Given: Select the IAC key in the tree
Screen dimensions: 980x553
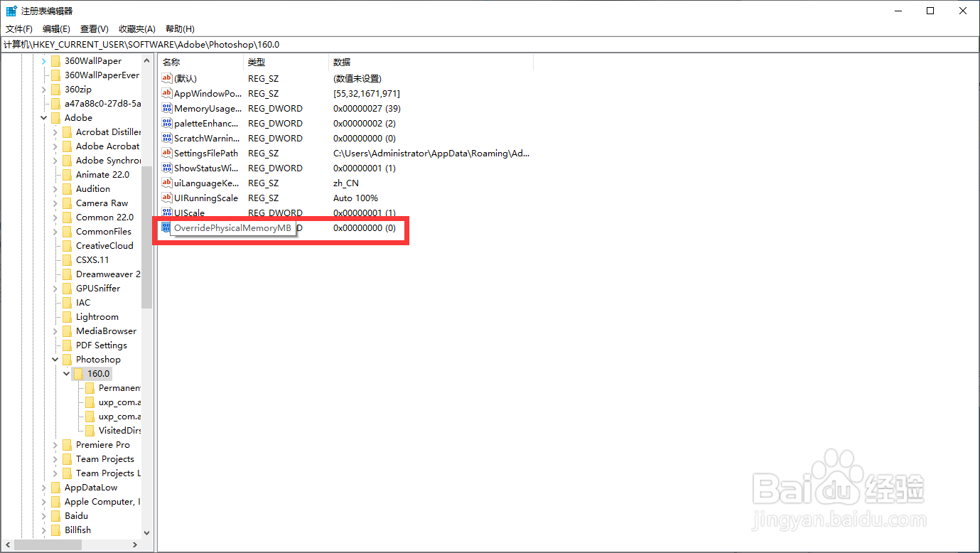Looking at the screenshot, I should [83, 302].
